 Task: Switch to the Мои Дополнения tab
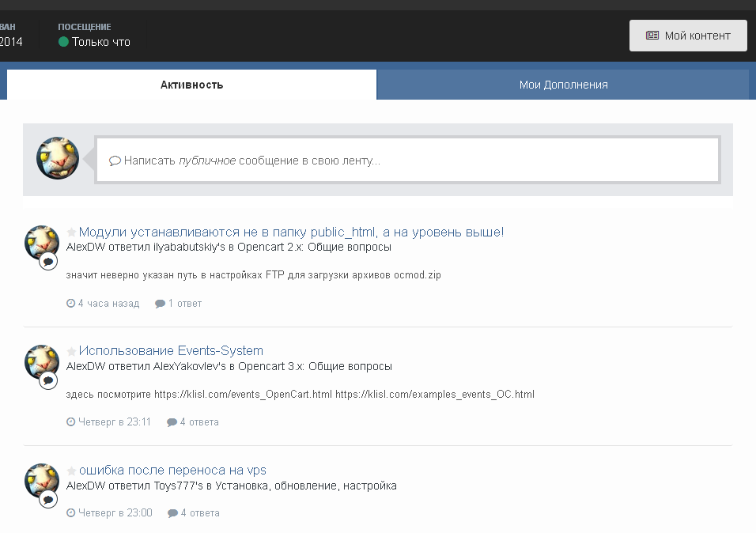563,85
